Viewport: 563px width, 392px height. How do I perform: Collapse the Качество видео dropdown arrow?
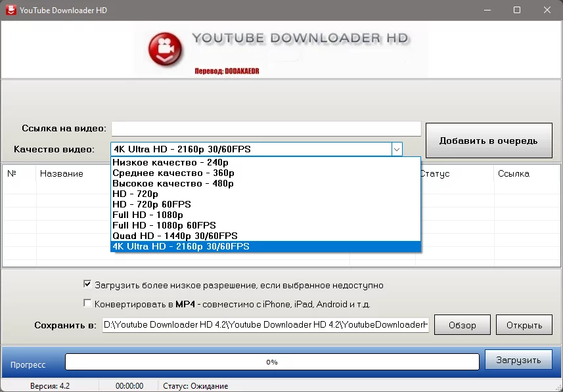tap(397, 149)
